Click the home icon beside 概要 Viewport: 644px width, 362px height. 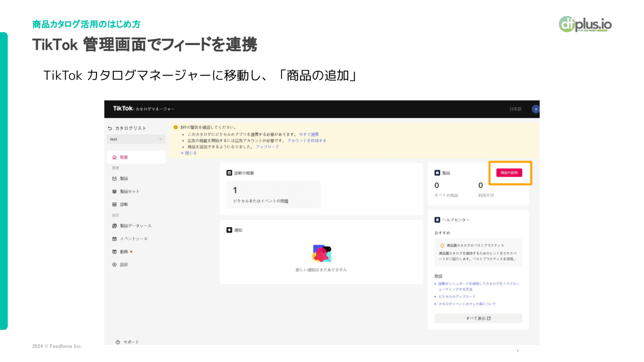point(114,157)
